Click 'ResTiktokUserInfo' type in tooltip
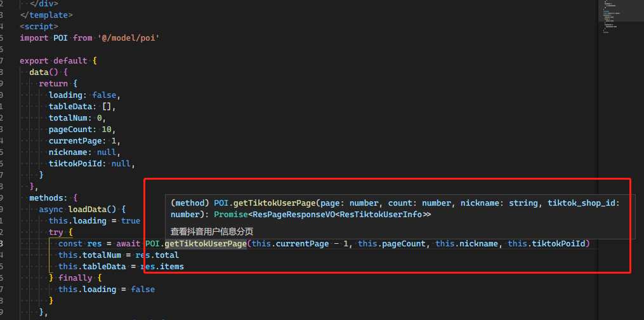The height and width of the screenshot is (320, 644). click(380, 215)
